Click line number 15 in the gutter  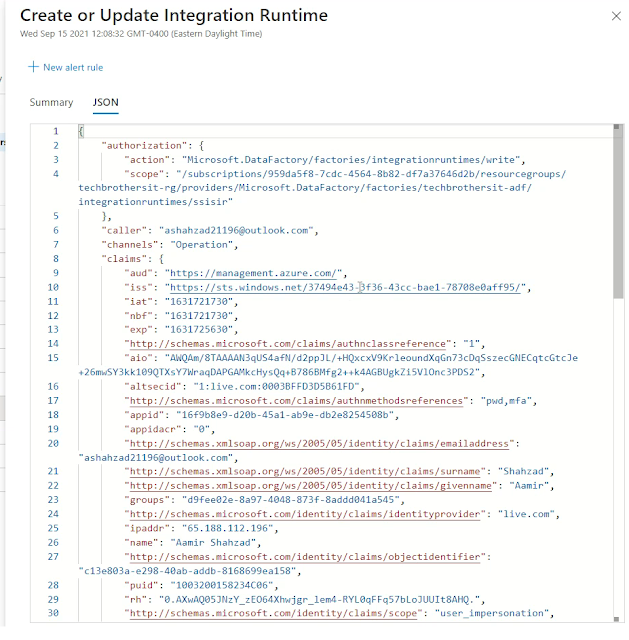click(53, 358)
